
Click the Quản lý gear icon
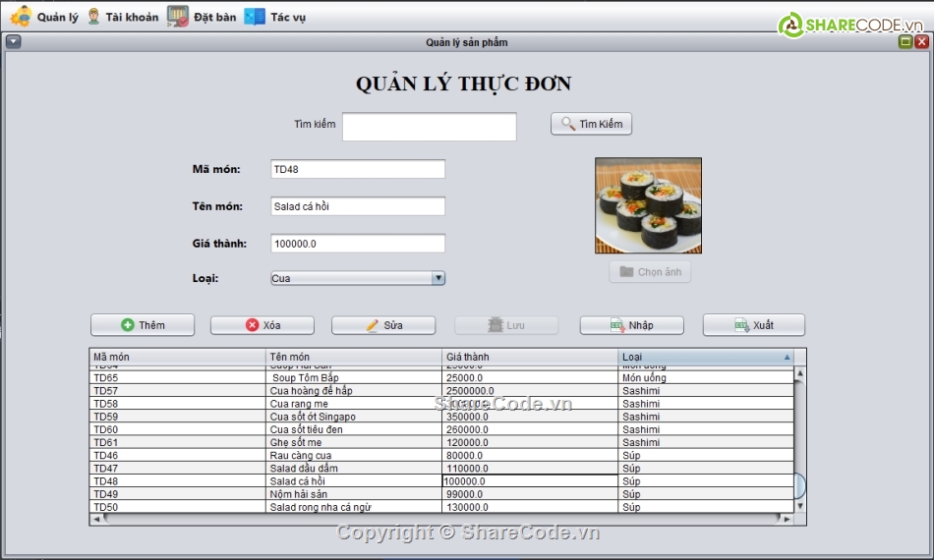pyautogui.click(x=21, y=17)
